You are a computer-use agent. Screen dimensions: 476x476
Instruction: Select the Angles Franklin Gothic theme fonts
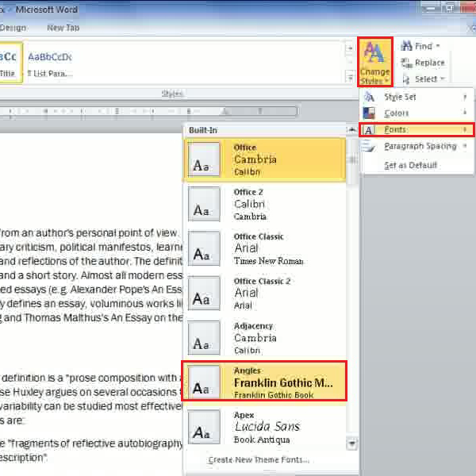(264, 382)
